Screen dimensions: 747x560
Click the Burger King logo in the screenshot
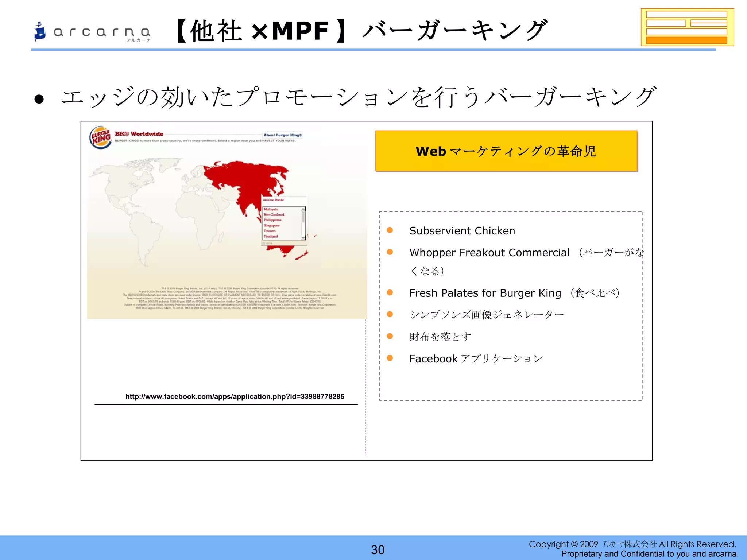click(x=101, y=138)
